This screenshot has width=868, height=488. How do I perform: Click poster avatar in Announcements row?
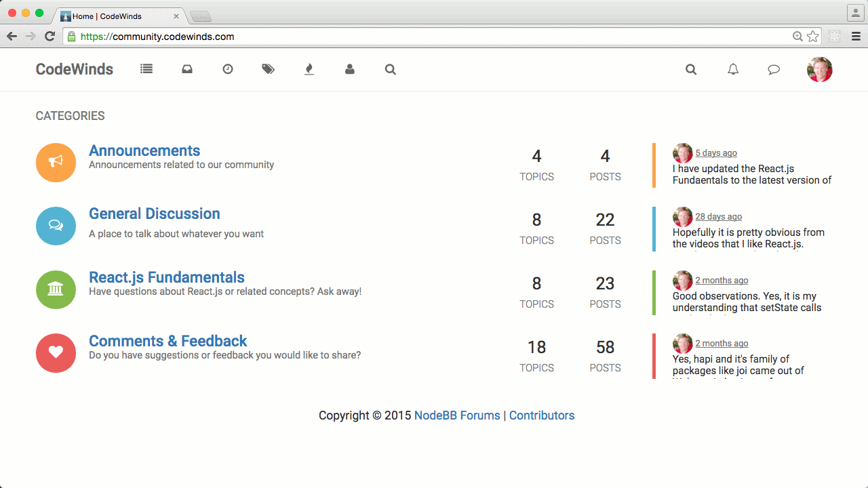pyautogui.click(x=682, y=153)
